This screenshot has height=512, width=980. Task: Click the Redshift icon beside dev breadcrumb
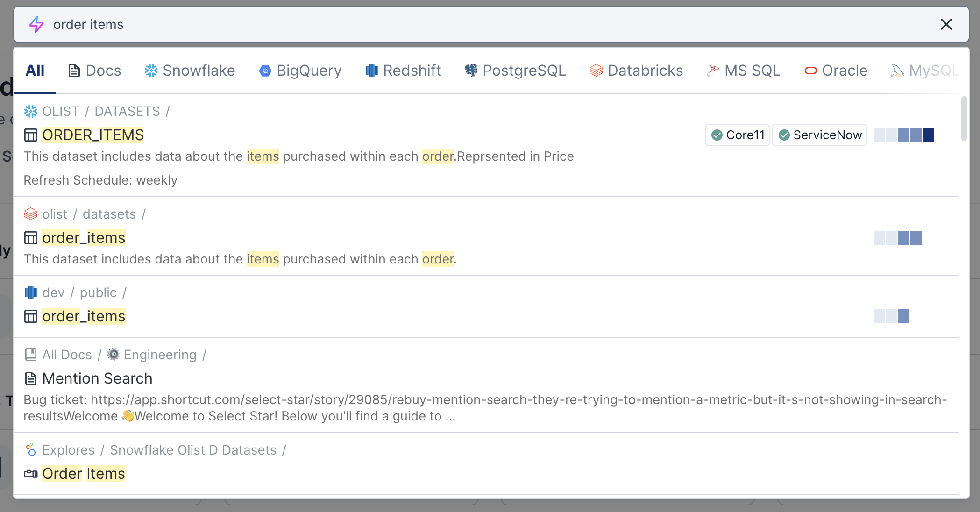31,292
